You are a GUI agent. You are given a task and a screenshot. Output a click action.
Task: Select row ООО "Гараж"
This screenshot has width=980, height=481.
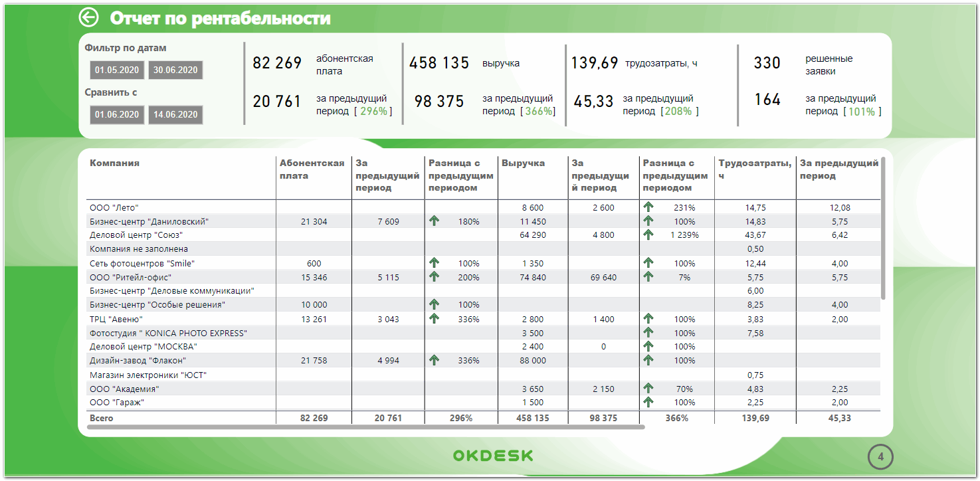[483, 403]
